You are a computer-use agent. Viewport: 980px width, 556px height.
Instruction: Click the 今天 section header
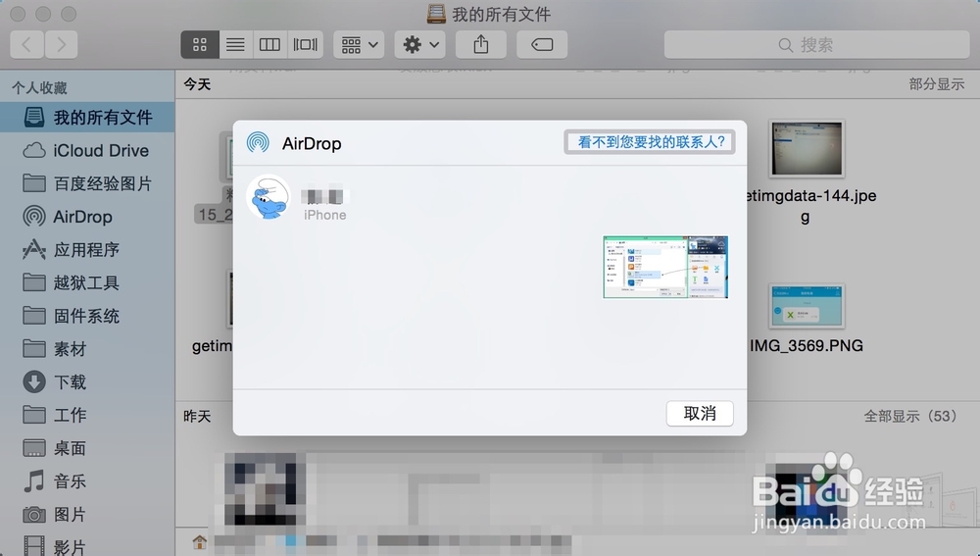[x=197, y=84]
